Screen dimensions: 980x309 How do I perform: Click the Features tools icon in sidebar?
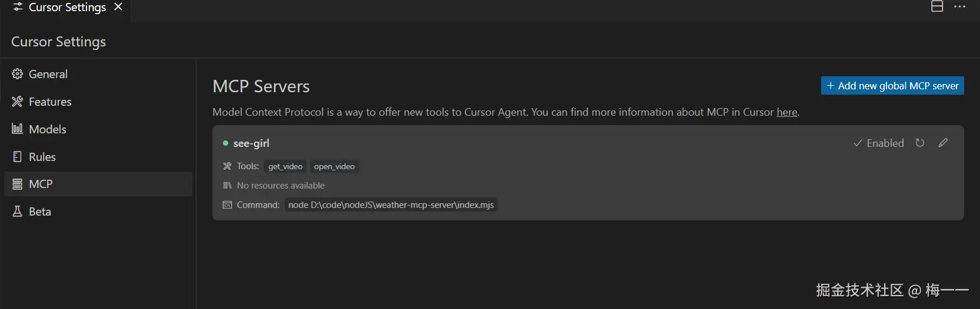(x=17, y=102)
